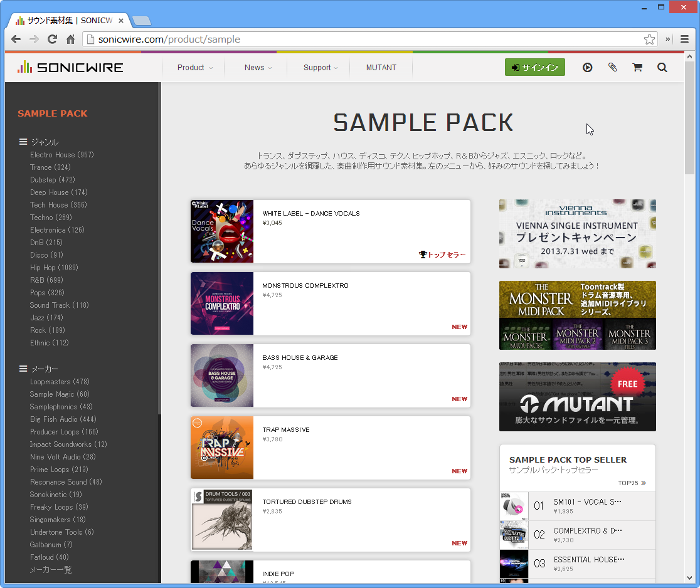Select Ethnic (112) genre
This screenshot has width=700, height=588.
tap(50, 343)
